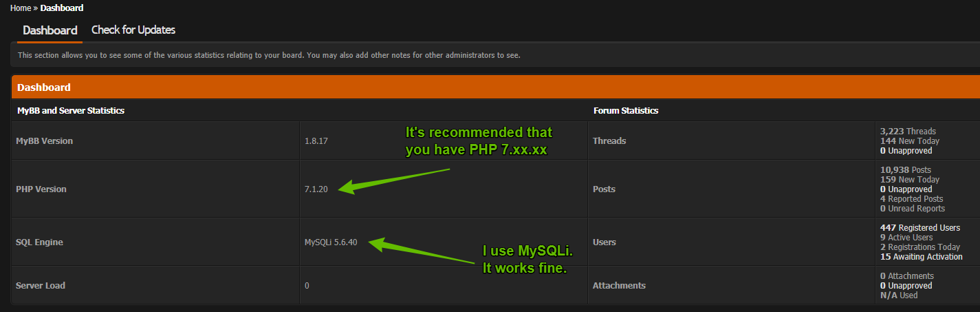Viewport: 980px width, 312px height.
Task: Click the MySQLi 5.6.40 engine value
Action: coord(331,242)
